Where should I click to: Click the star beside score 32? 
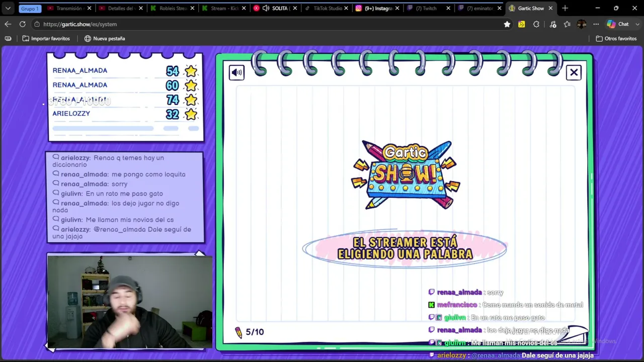tap(191, 114)
